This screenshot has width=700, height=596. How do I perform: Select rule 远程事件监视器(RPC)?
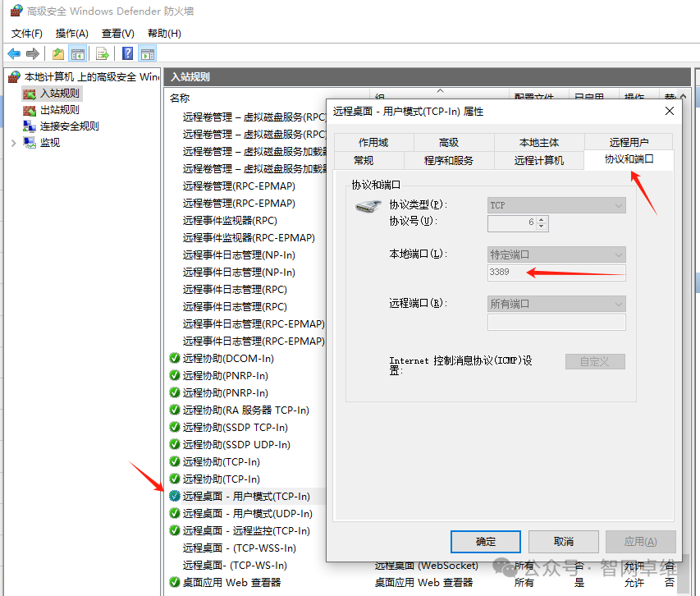coord(230,221)
